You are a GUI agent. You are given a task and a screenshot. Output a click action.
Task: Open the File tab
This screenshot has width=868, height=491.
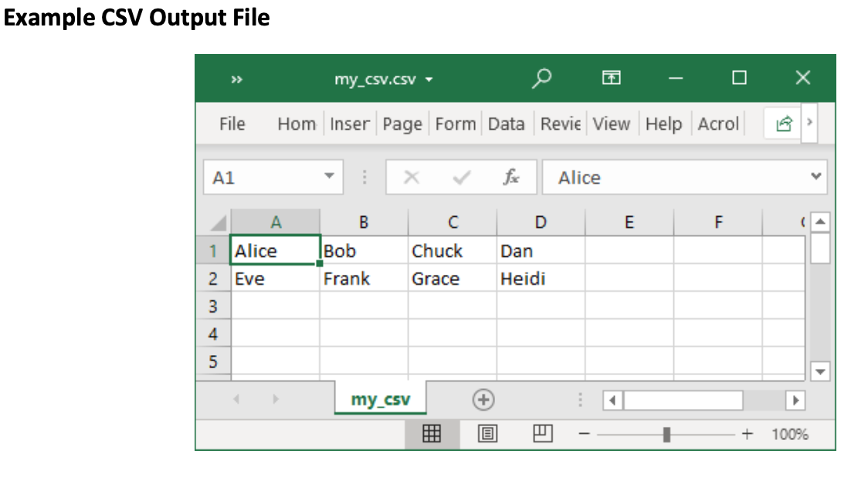click(232, 124)
